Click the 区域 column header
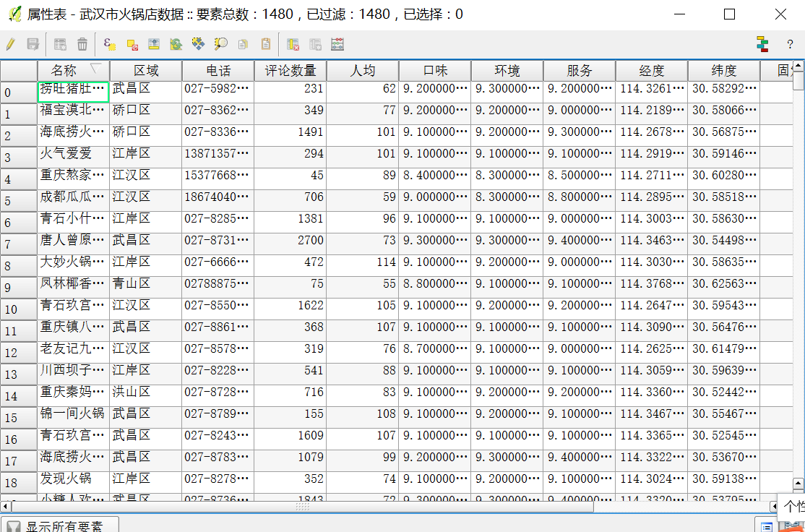This screenshot has height=532, width=805. [x=146, y=71]
